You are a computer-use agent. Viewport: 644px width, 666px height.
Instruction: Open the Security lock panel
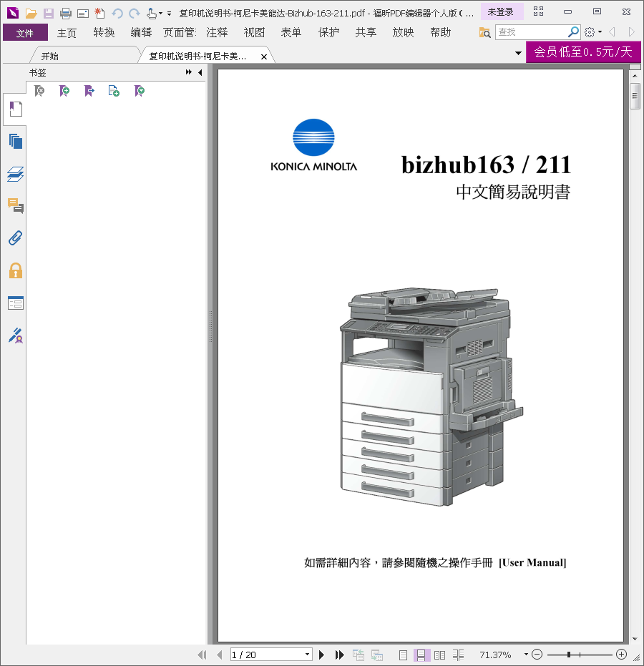pos(15,270)
